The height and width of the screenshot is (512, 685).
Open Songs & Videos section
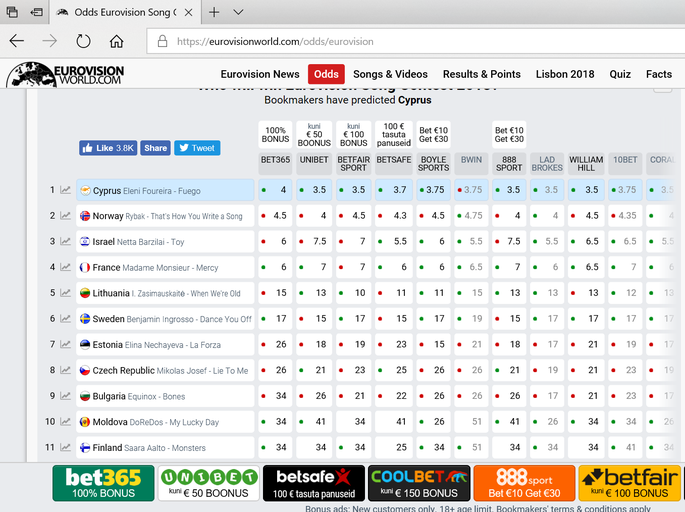click(390, 74)
